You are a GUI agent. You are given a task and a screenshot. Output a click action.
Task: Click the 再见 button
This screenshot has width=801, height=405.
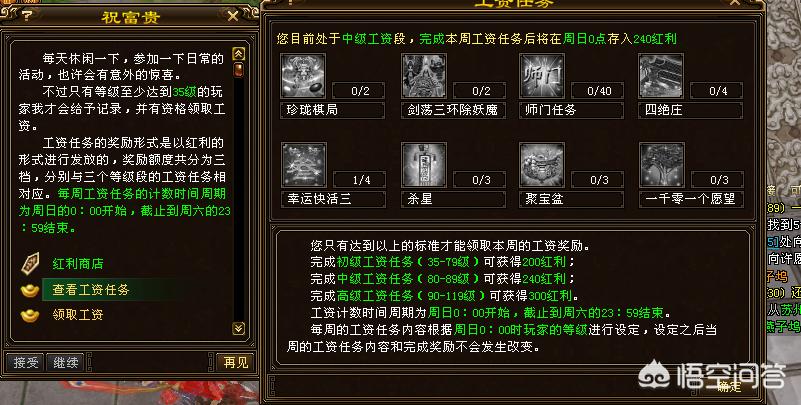235,363
